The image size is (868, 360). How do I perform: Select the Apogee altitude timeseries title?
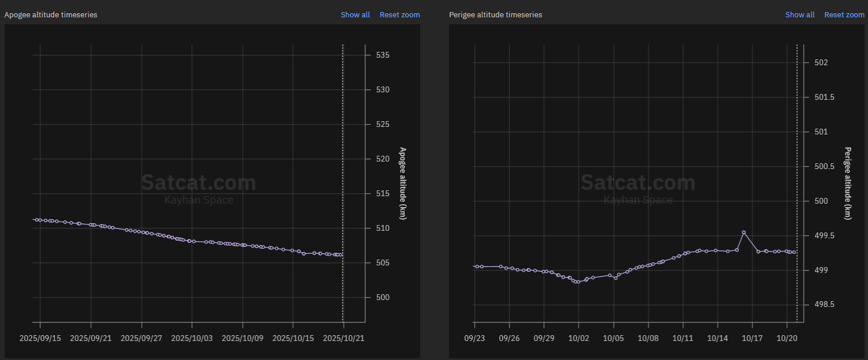51,14
